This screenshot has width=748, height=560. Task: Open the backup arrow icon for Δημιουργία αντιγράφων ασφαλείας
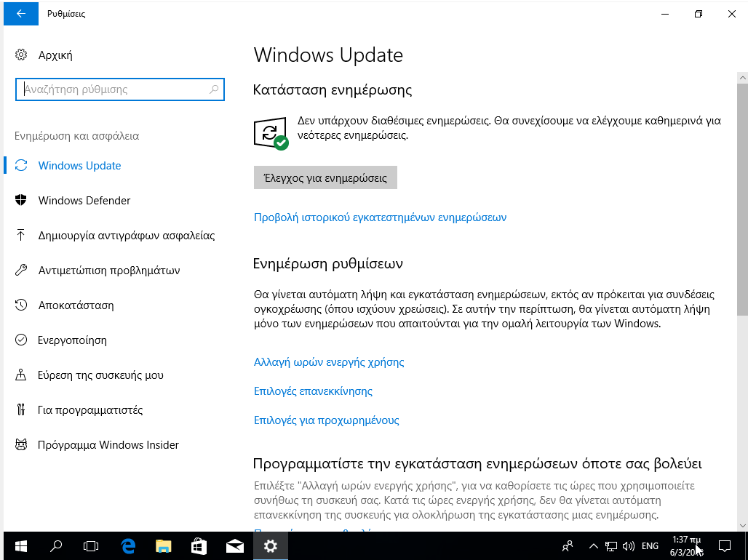click(x=21, y=235)
